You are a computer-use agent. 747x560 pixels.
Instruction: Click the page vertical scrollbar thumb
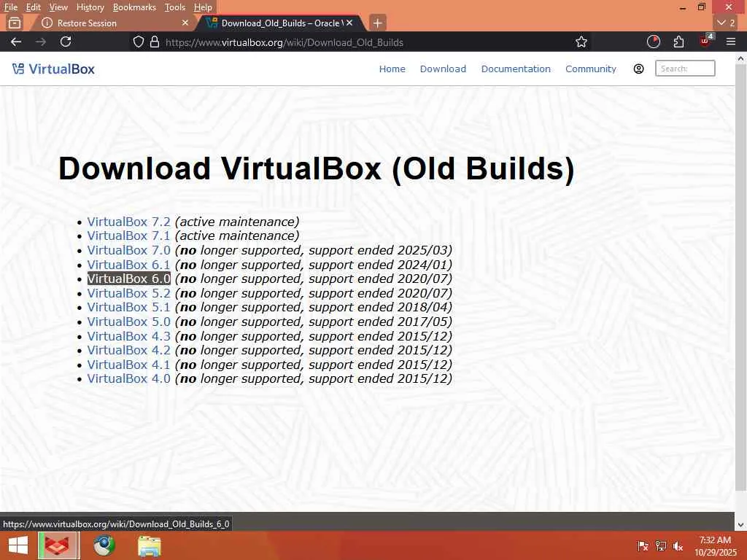click(x=740, y=277)
